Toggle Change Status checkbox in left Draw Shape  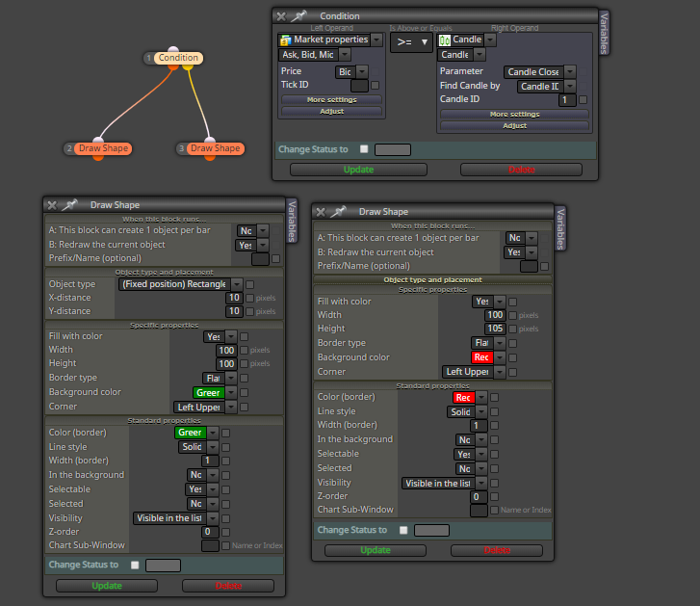click(135, 566)
